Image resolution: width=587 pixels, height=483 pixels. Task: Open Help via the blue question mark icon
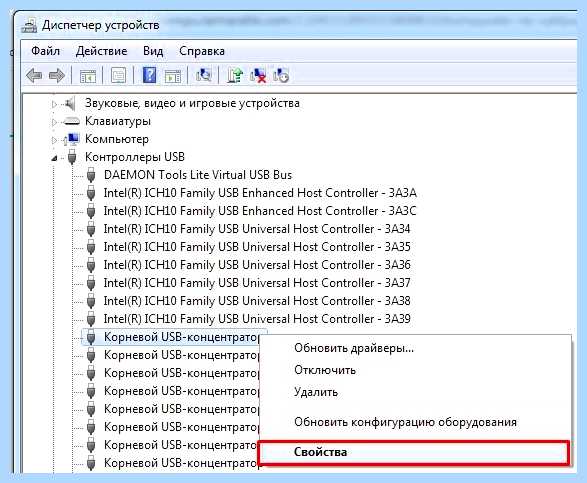[149, 76]
